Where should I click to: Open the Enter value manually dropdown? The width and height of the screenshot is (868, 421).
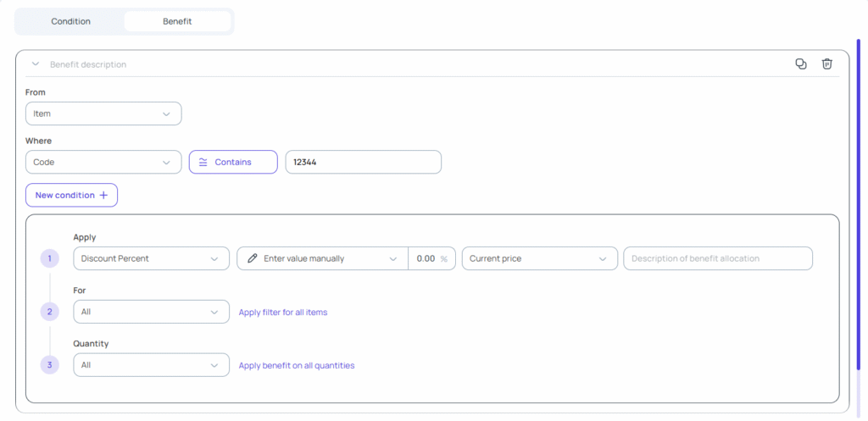click(322, 258)
